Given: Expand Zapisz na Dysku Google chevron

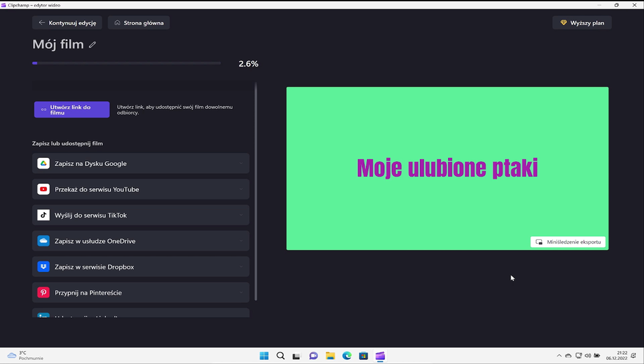Looking at the screenshot, I should click(x=241, y=164).
